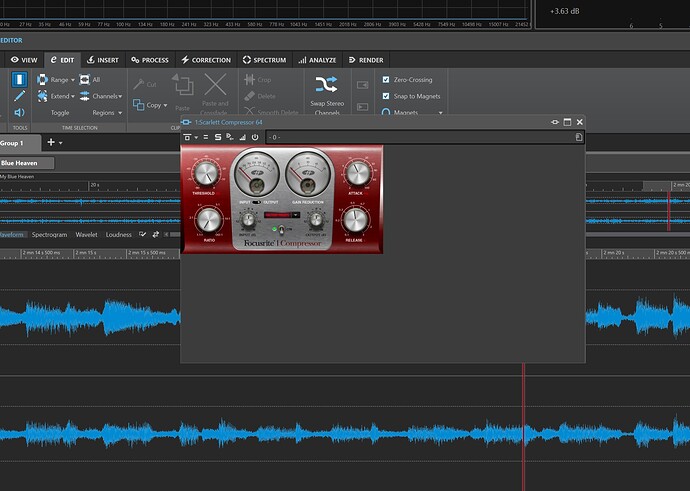This screenshot has height=491, width=690.
Task: Select All in Time Selection group
Action: [90, 80]
